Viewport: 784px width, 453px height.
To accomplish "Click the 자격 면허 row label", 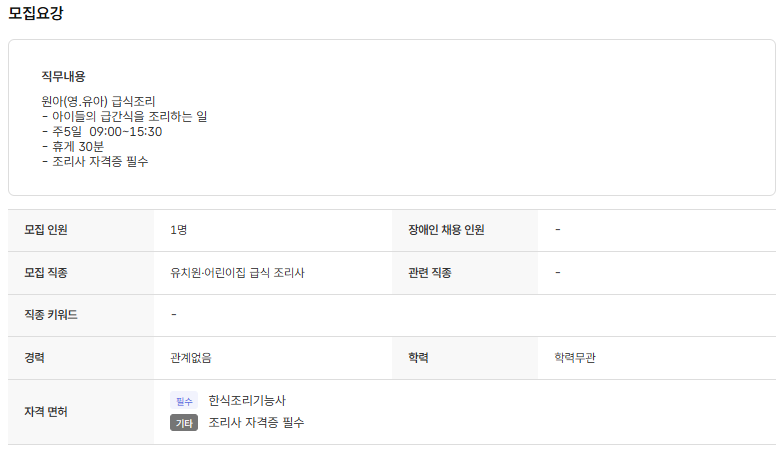I will tap(46, 411).
